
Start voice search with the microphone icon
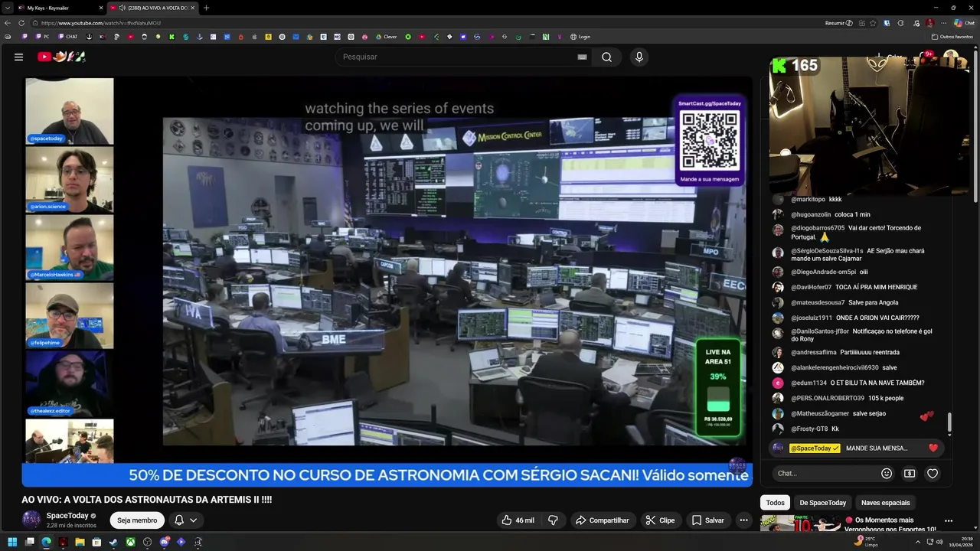coord(639,57)
